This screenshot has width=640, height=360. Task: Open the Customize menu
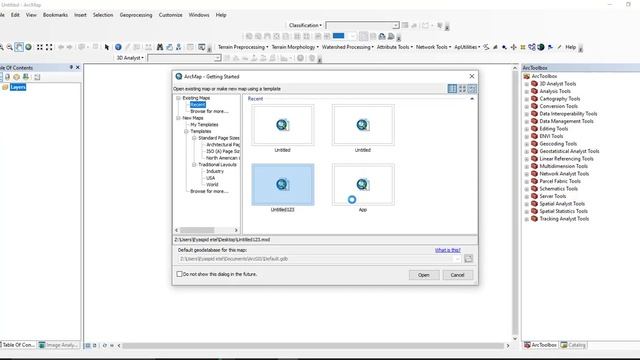pyautogui.click(x=170, y=15)
